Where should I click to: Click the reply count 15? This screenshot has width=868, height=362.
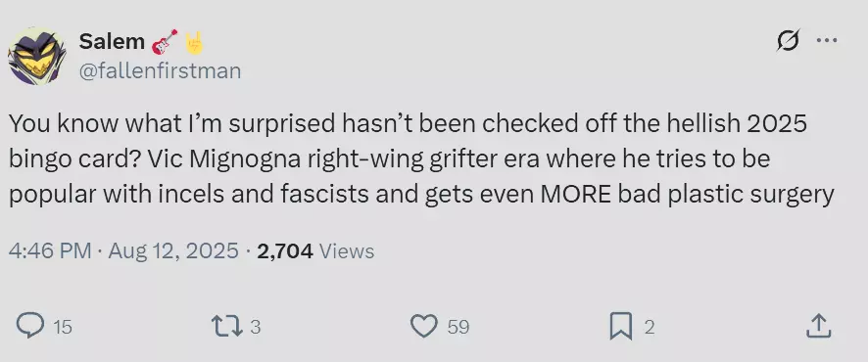tap(63, 327)
